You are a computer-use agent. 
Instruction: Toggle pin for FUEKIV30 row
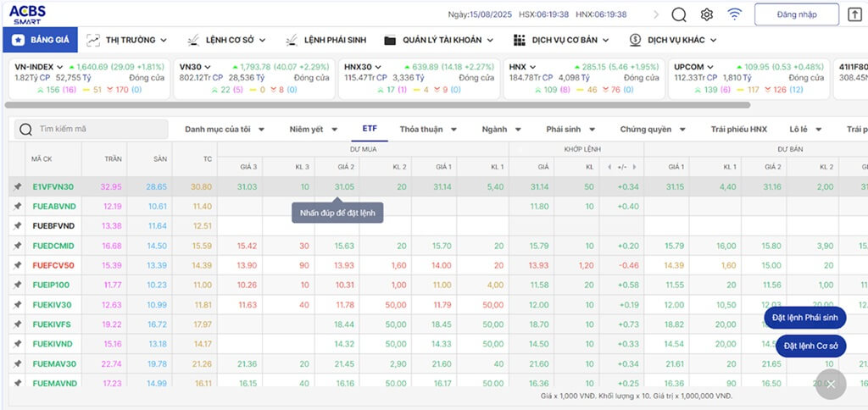tap(17, 304)
